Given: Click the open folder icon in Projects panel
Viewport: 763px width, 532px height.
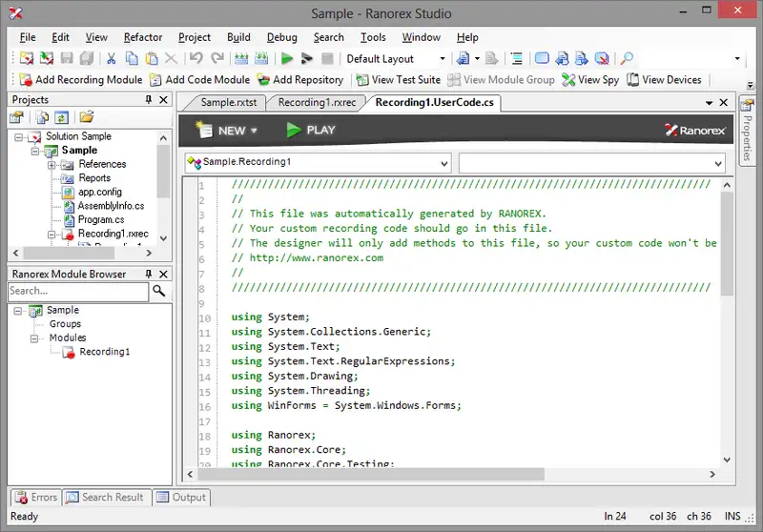Looking at the screenshot, I should pos(87,116).
